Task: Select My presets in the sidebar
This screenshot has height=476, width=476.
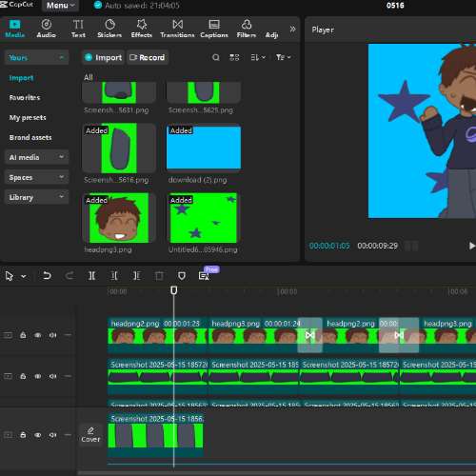Action: (28, 117)
